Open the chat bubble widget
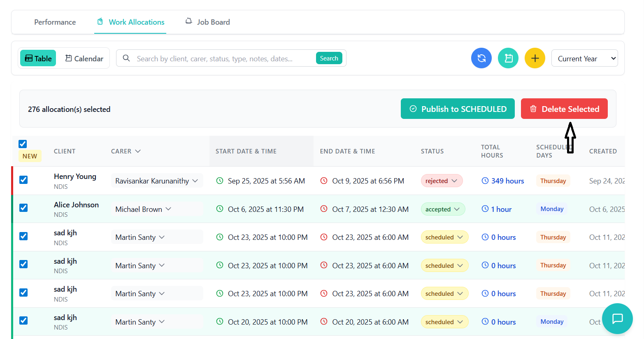Viewport: 644px width, 339px height. (x=617, y=318)
